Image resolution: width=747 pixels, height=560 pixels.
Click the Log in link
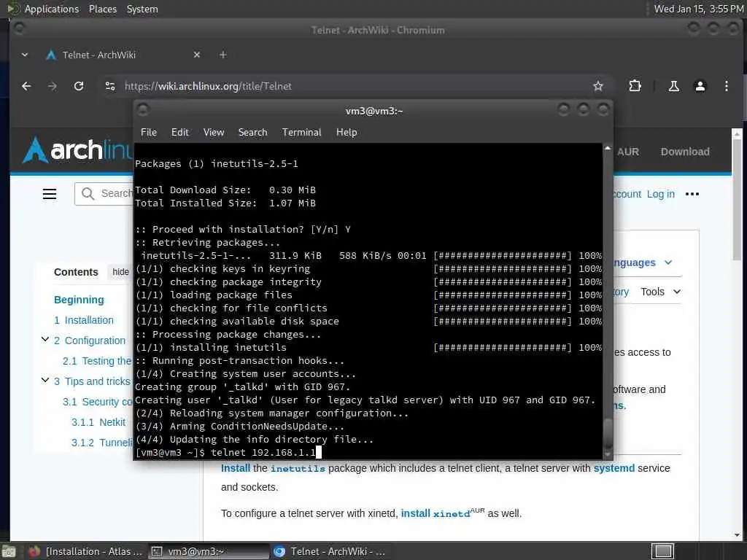pos(660,194)
